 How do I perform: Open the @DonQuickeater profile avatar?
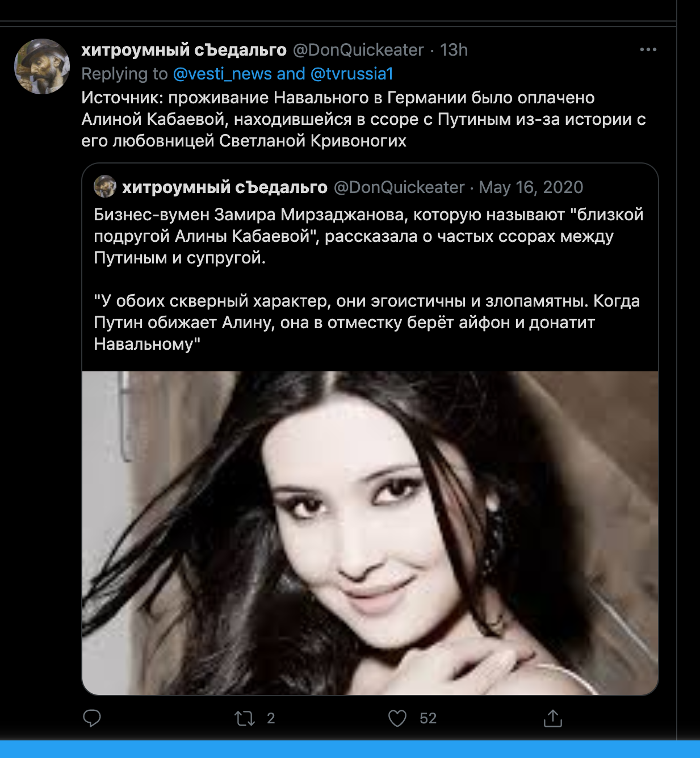click(x=42, y=66)
